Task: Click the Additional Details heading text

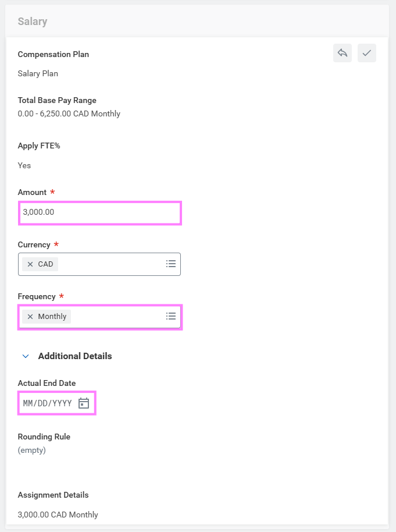Action: (75, 356)
